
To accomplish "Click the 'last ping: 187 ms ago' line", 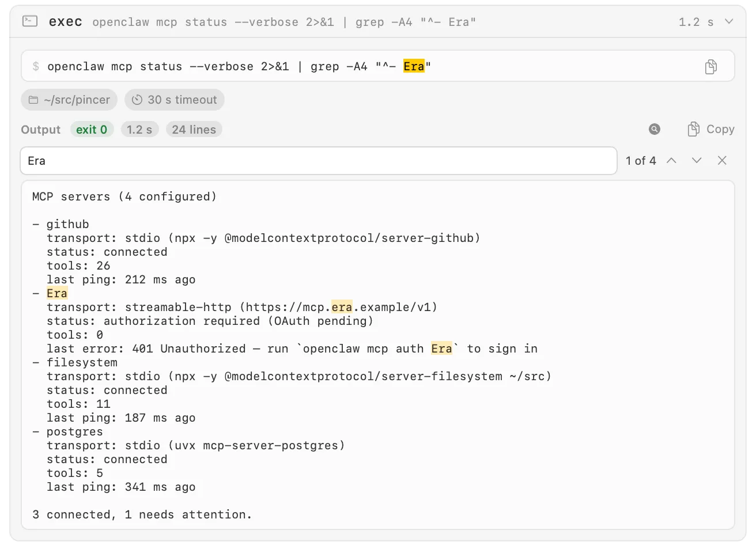I will pyautogui.click(x=121, y=418).
